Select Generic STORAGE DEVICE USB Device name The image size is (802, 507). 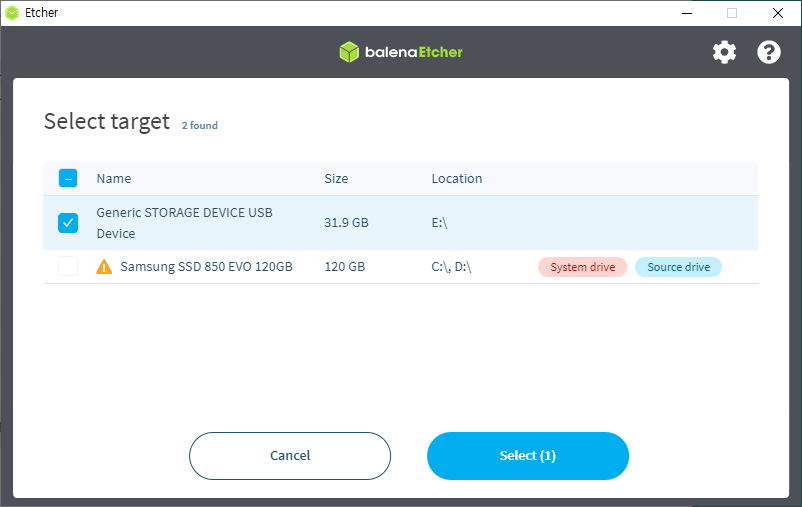coord(185,223)
